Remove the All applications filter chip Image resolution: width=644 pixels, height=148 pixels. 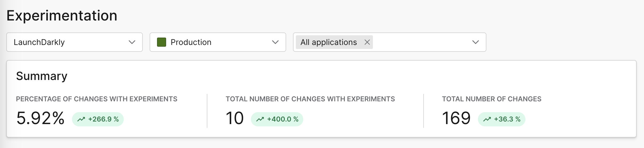tap(367, 42)
